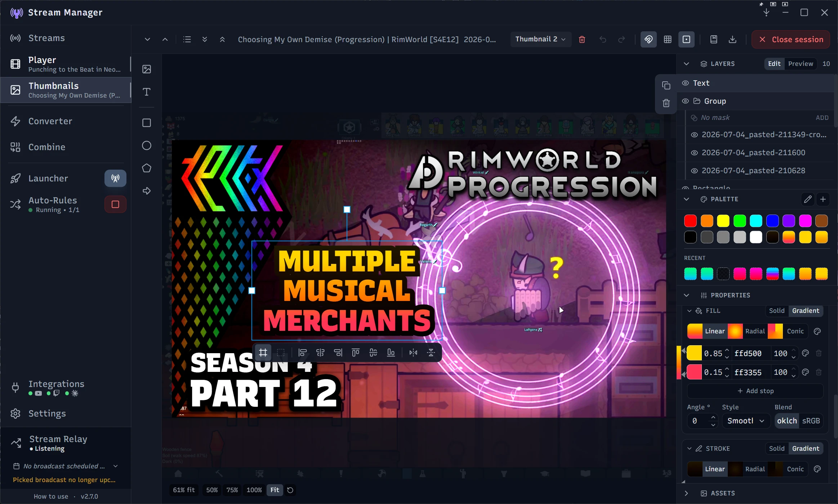Viewport: 838px width, 504px height.
Task: Expand the ASSETS section
Action: (x=686, y=493)
